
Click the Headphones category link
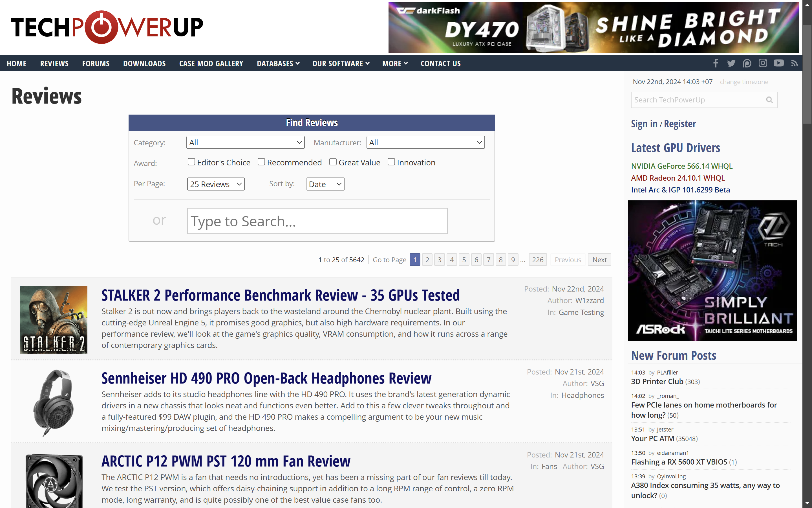point(582,395)
